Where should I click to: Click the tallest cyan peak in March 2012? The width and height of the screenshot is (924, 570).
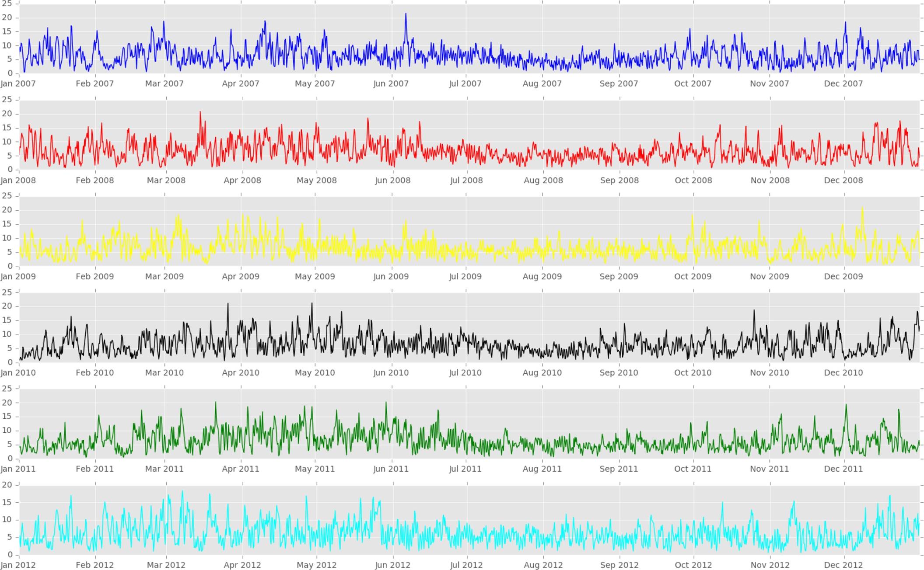182,491
